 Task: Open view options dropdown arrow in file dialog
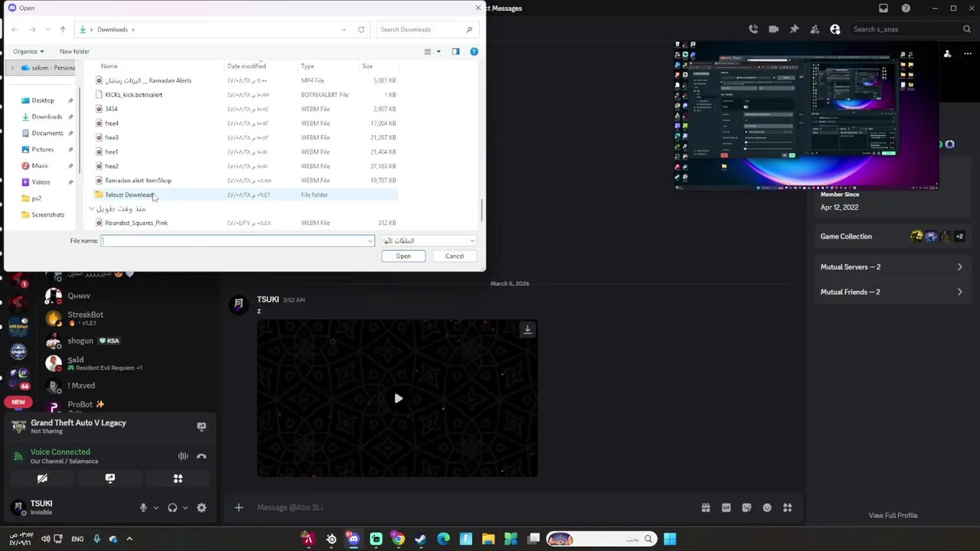pos(438,51)
